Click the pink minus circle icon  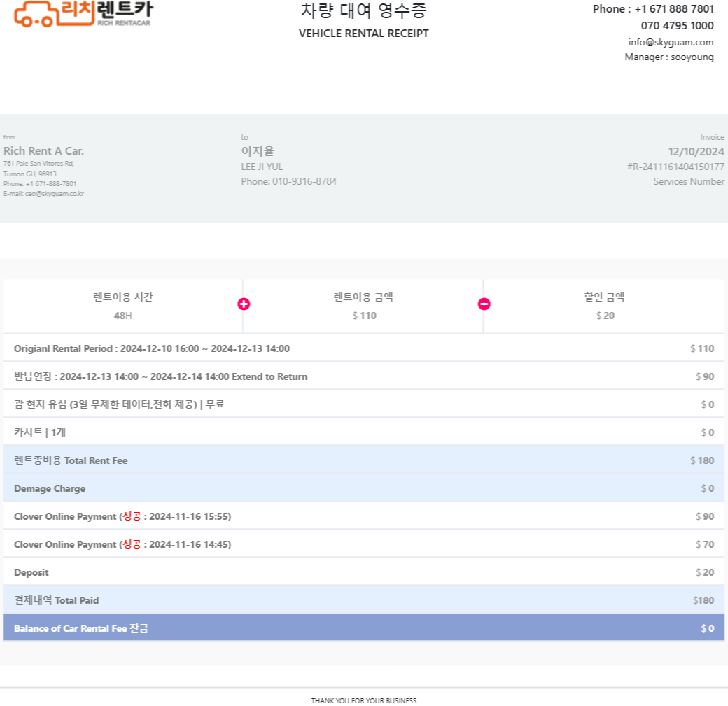(x=484, y=304)
